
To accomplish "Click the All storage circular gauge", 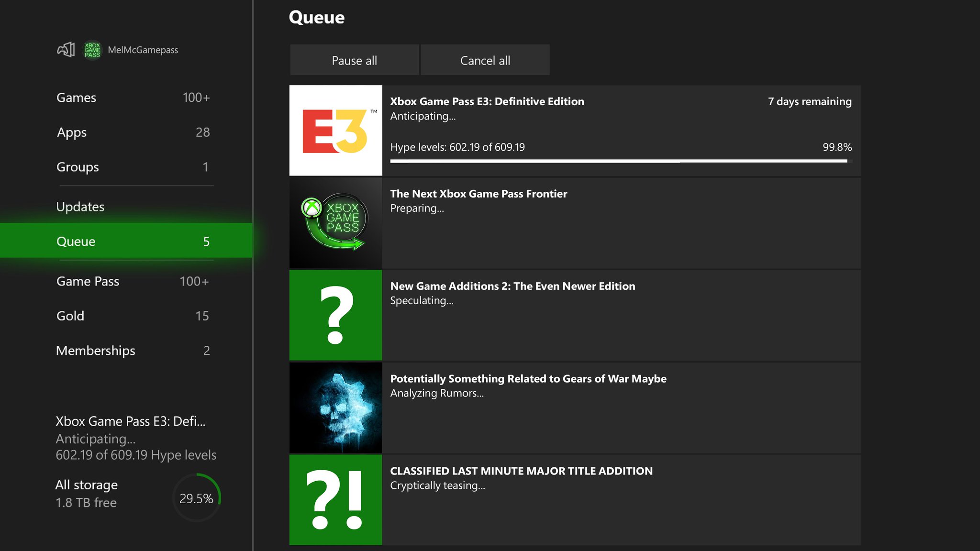I will tap(196, 498).
